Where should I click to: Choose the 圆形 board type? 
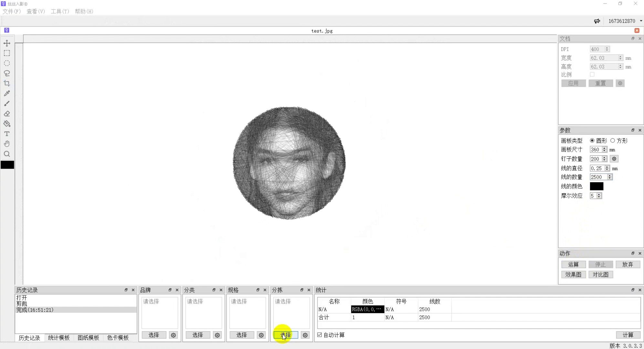(x=592, y=141)
